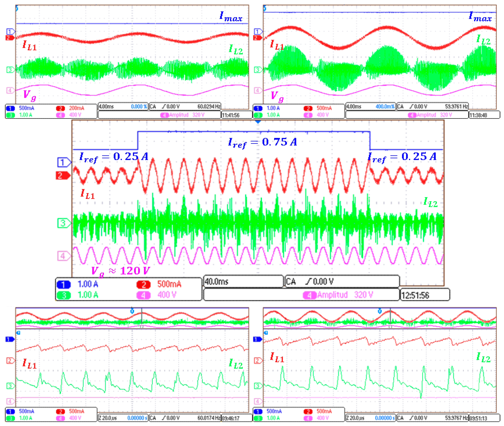The width and height of the screenshot is (504, 426).
Task: Click the pink channel 4 badge beside 400 V, 12:51:56 capture
Action: pos(144,295)
